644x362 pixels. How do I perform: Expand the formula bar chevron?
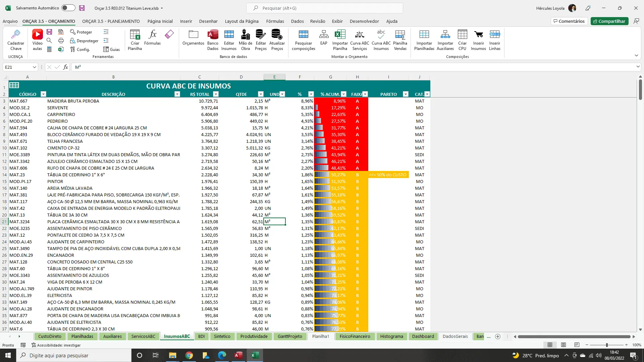pyautogui.click(x=638, y=67)
